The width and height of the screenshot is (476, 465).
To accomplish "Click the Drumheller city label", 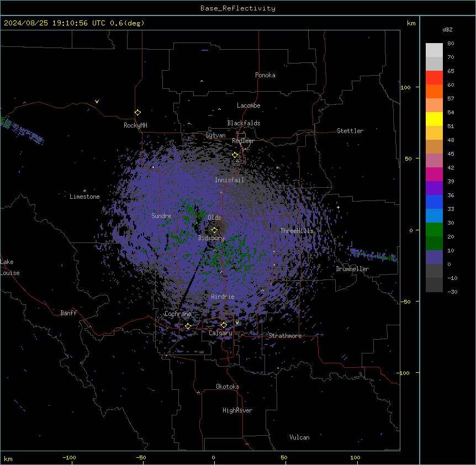I will (x=352, y=269).
